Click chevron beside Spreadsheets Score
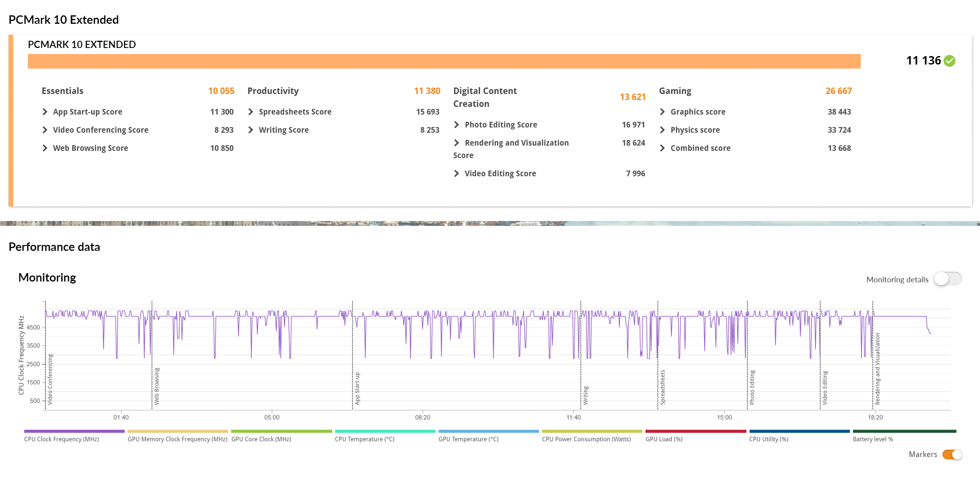Image resolution: width=980 pixels, height=482 pixels. (x=250, y=112)
